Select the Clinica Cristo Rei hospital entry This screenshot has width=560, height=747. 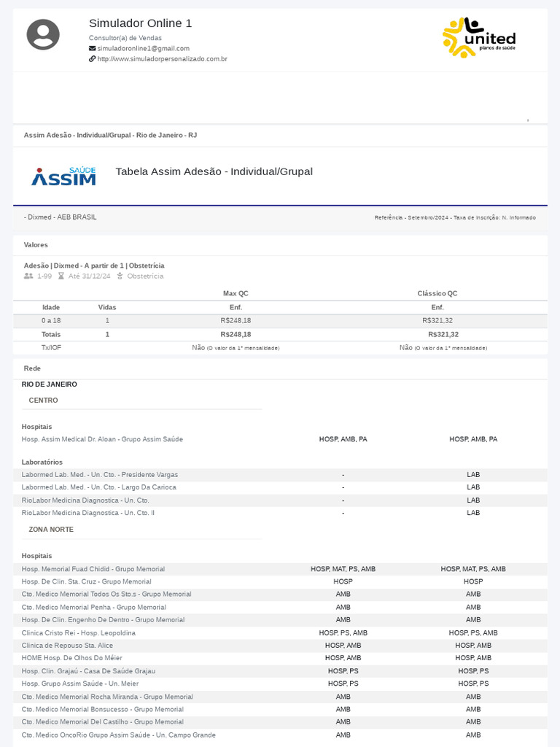(79, 633)
